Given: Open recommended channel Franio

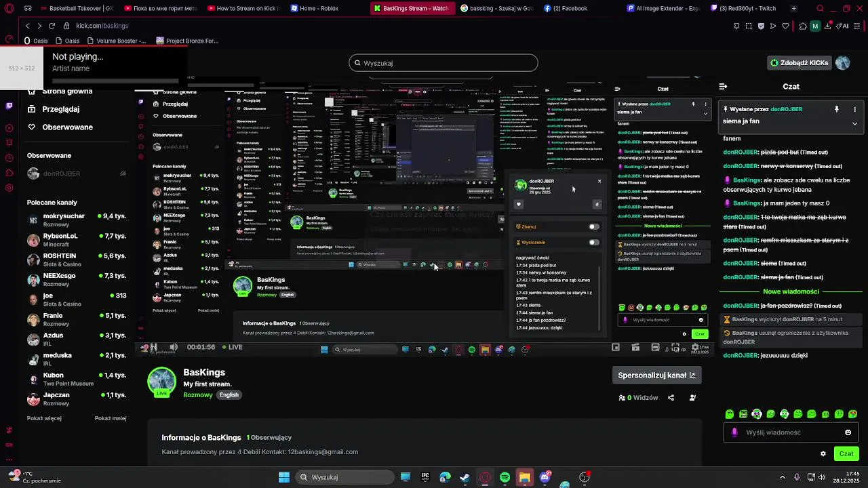Looking at the screenshot, I should [76, 319].
